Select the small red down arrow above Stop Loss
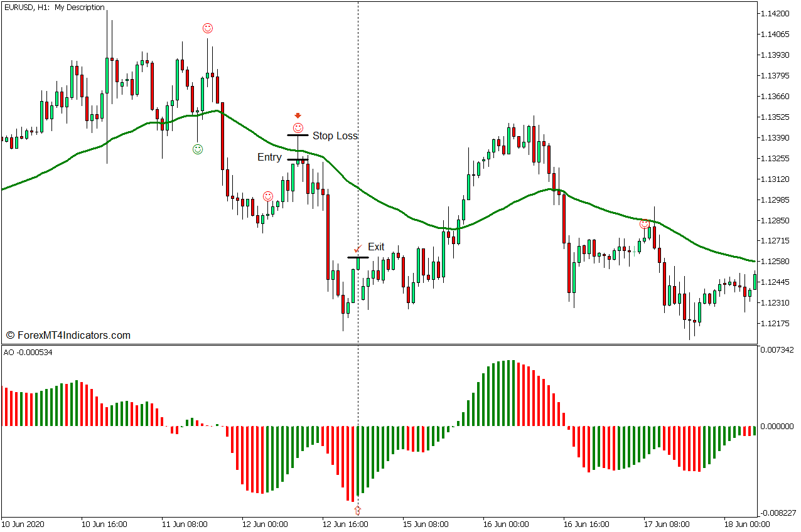The image size is (801, 532). point(298,115)
